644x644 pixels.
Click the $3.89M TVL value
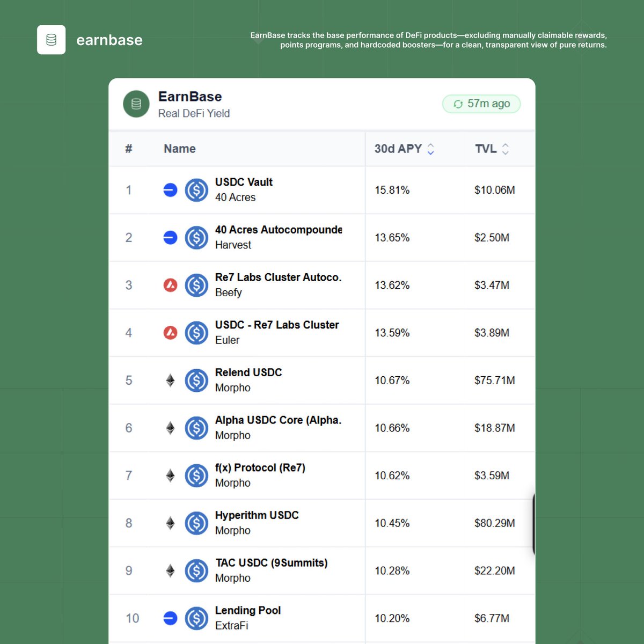click(492, 333)
